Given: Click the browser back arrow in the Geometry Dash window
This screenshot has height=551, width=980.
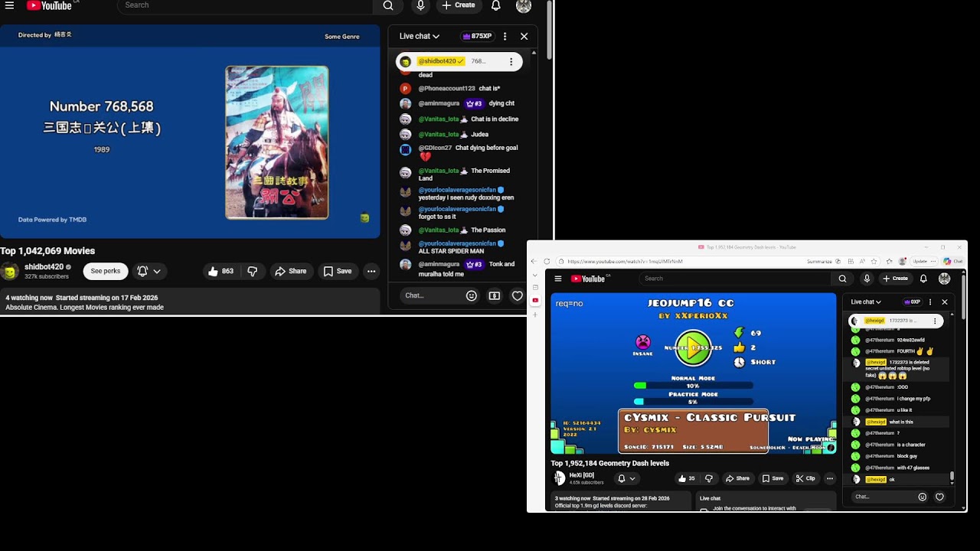Looking at the screenshot, I should [x=536, y=261].
